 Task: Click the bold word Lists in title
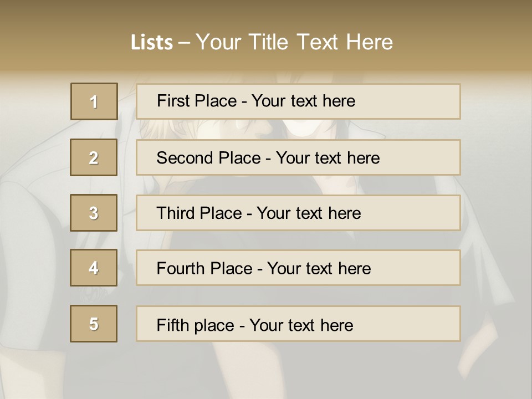point(152,43)
